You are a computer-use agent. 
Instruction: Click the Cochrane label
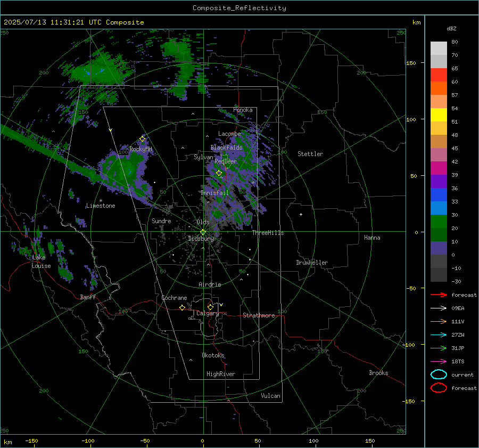tap(174, 298)
